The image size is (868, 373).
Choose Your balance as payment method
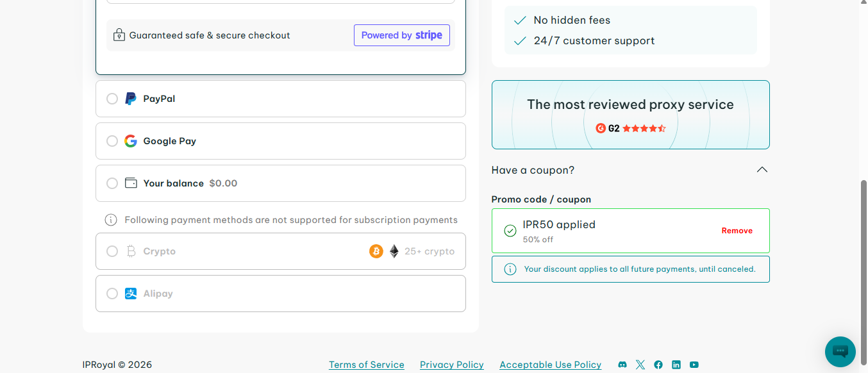point(112,183)
